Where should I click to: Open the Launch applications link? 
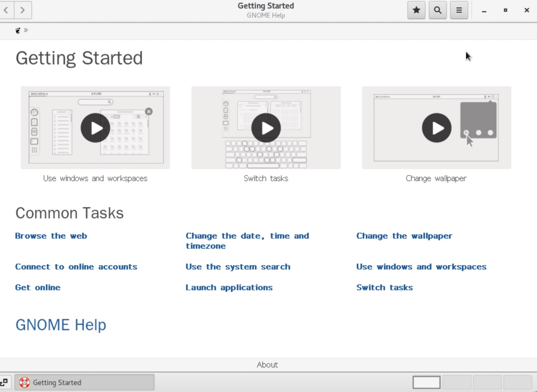tap(229, 287)
